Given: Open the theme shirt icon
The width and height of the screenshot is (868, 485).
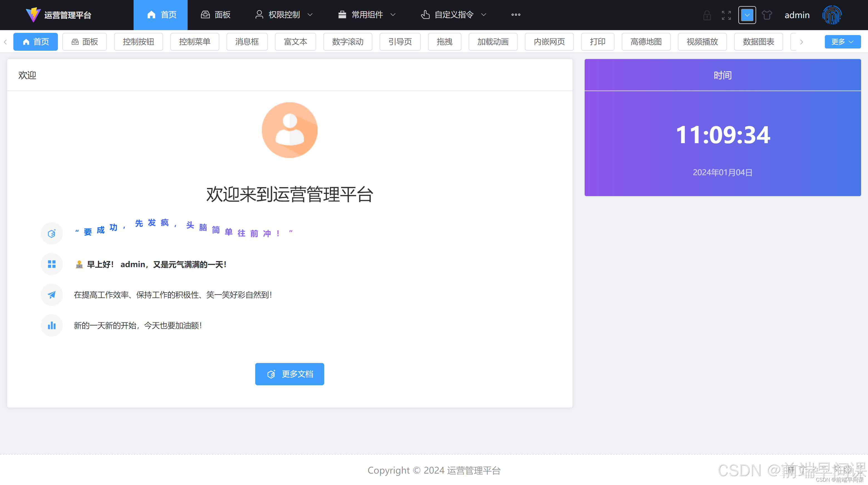Looking at the screenshot, I should point(767,15).
